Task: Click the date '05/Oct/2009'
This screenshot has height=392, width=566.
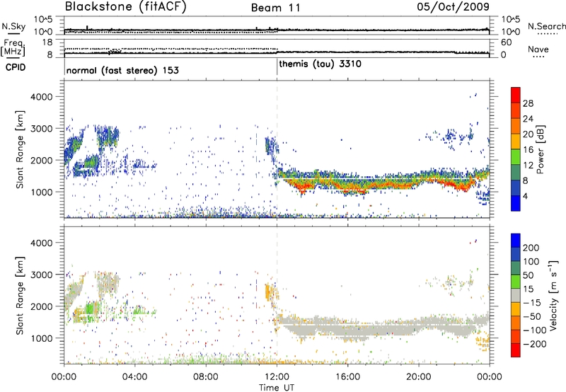Action: [x=453, y=6]
